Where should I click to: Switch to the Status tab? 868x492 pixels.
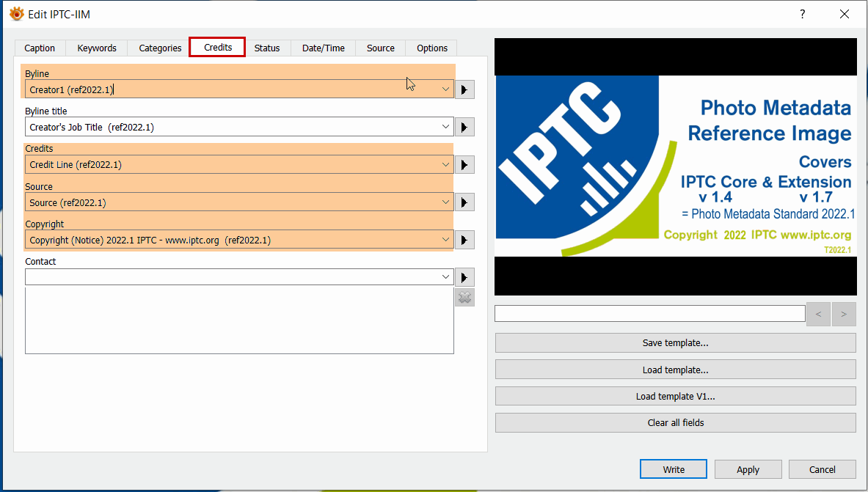pos(267,48)
